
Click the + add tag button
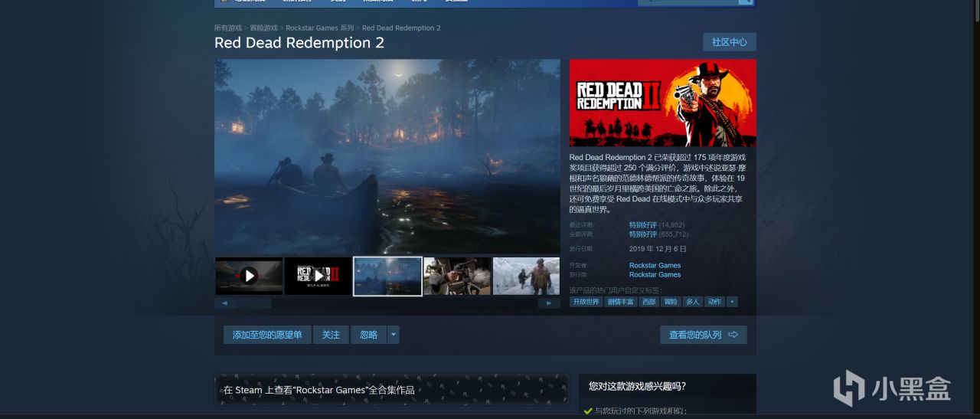(733, 302)
